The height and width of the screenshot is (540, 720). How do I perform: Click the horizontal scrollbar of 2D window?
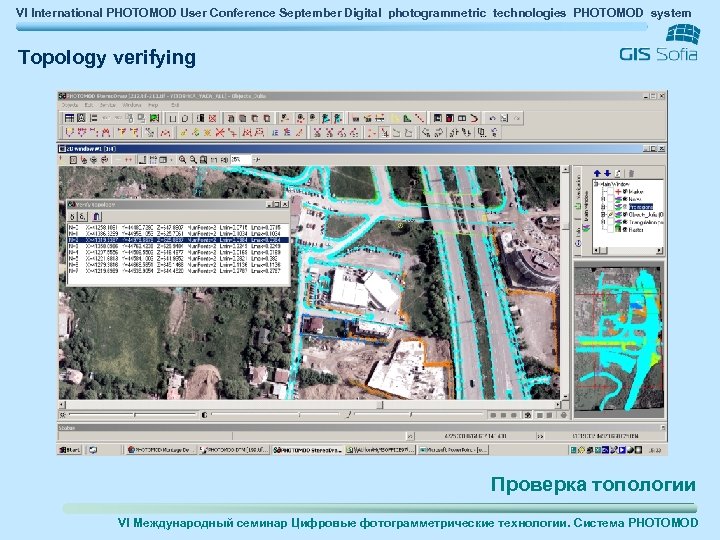click(x=310, y=405)
